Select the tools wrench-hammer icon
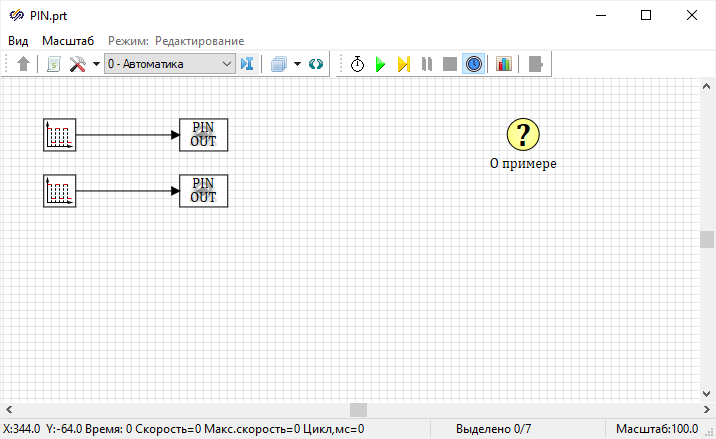 click(x=77, y=64)
